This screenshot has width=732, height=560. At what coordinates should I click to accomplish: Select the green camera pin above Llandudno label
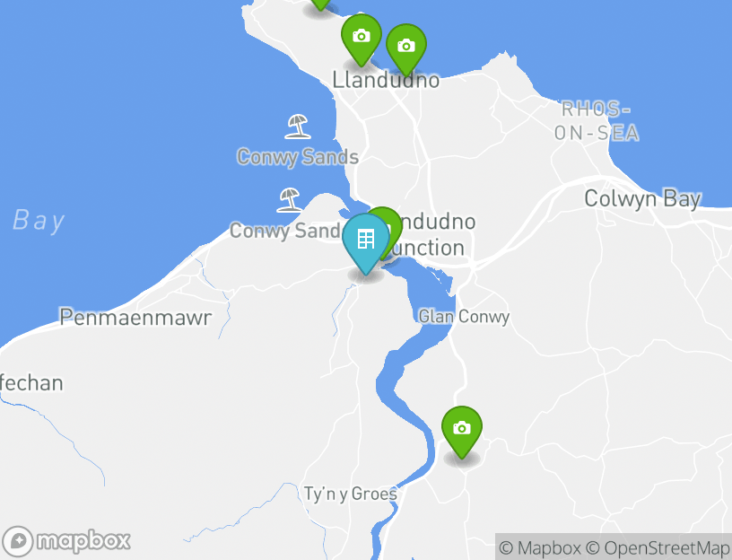click(x=362, y=39)
